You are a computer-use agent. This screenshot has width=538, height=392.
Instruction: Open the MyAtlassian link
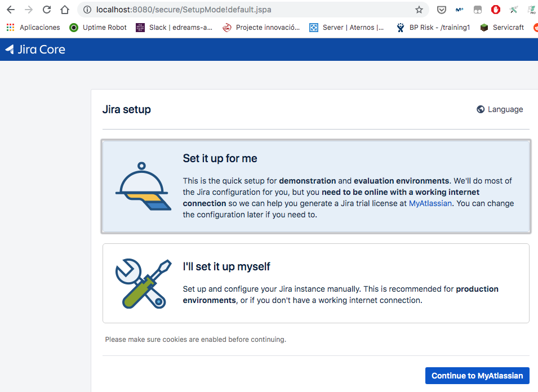click(430, 203)
